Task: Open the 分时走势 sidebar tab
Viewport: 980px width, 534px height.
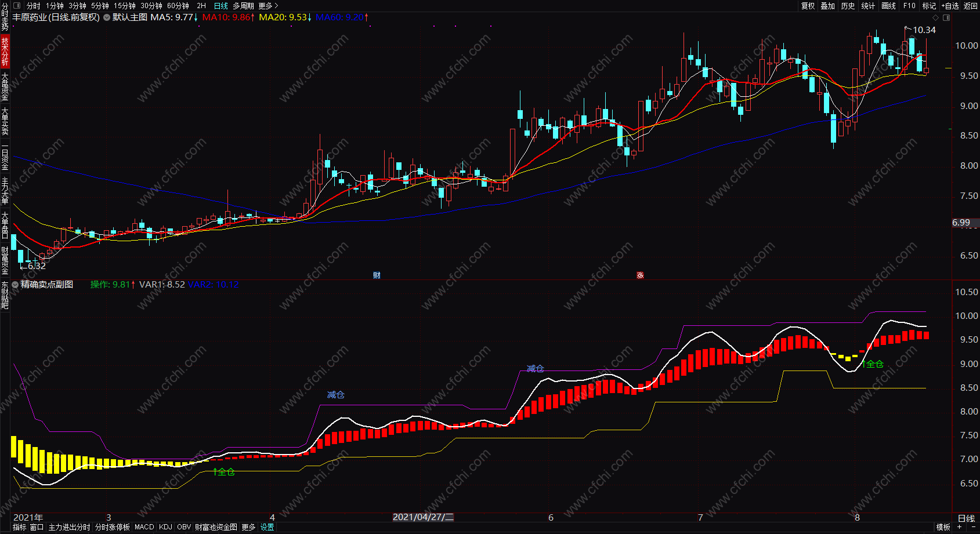Action: coord(5,17)
